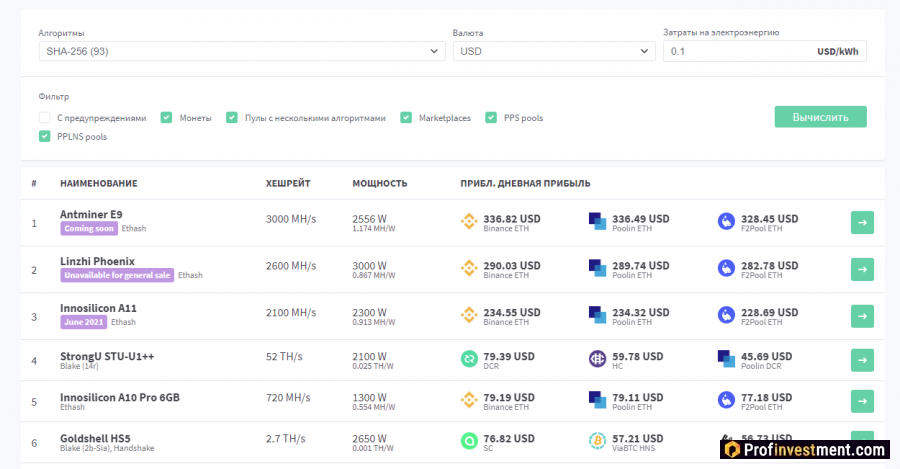Uncheck the 'Монеты' filter
900x469 pixels.
(x=166, y=118)
